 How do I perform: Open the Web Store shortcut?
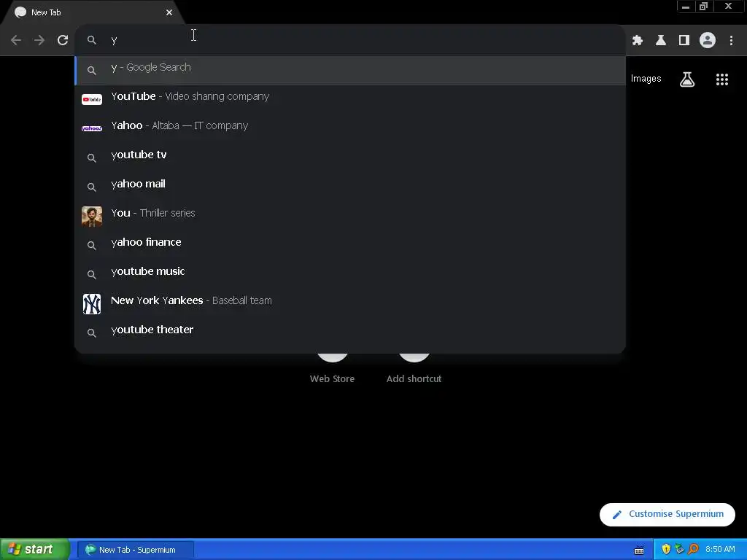[x=332, y=369]
